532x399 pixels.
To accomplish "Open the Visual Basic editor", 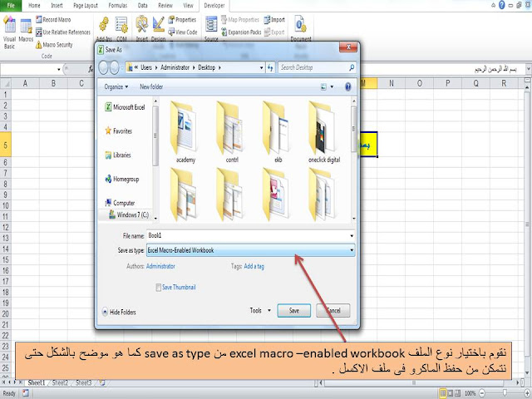I will 9,32.
